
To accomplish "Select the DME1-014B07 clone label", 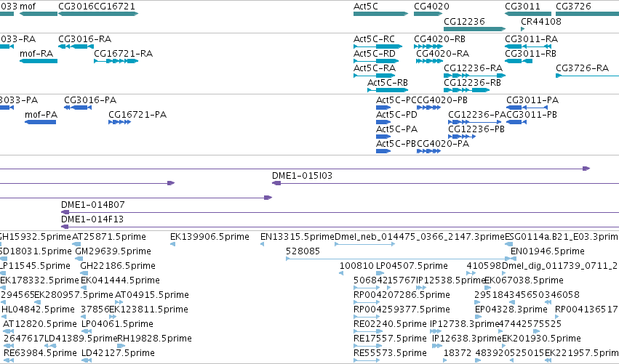I will coord(93,205).
